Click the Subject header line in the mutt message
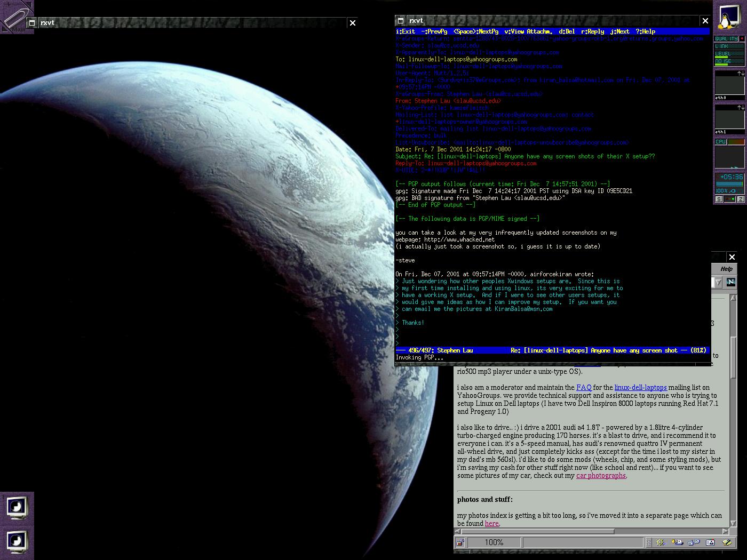The width and height of the screenshot is (747, 560). tap(525, 156)
